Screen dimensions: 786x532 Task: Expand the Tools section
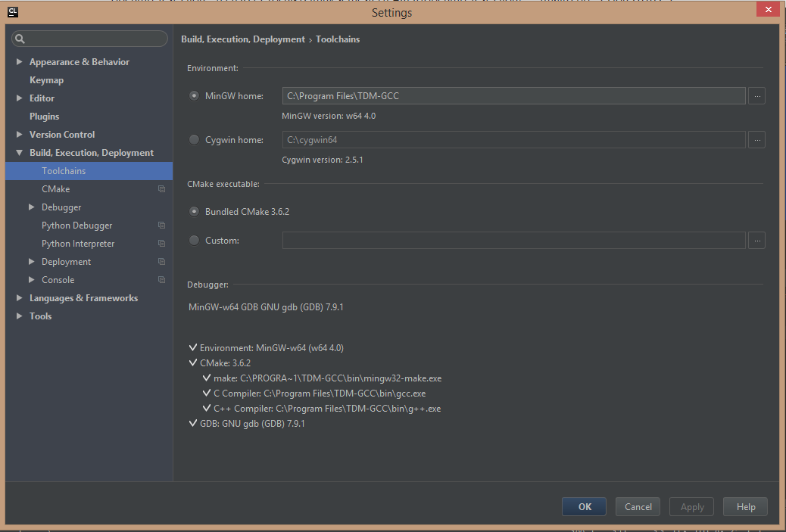pyautogui.click(x=19, y=316)
